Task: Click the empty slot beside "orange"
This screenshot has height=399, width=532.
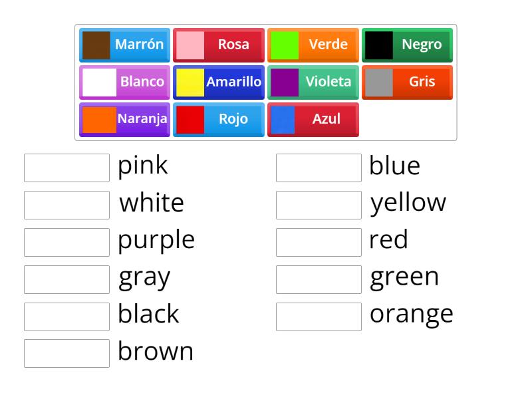Action: click(319, 316)
